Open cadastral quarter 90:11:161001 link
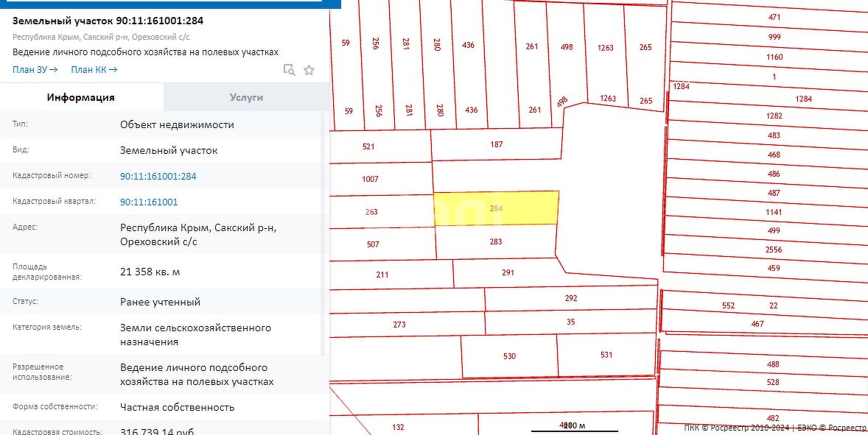Image resolution: width=868 pixels, height=435 pixels. 149,202
